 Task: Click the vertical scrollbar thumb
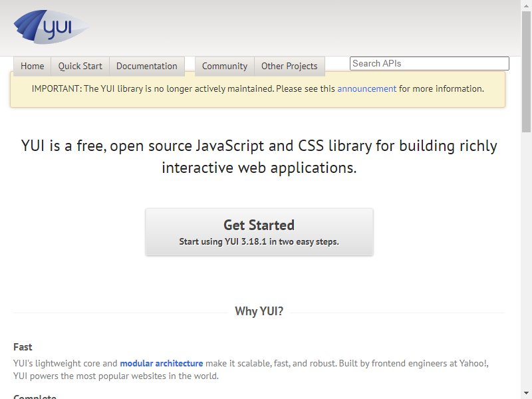pyautogui.click(x=526, y=71)
